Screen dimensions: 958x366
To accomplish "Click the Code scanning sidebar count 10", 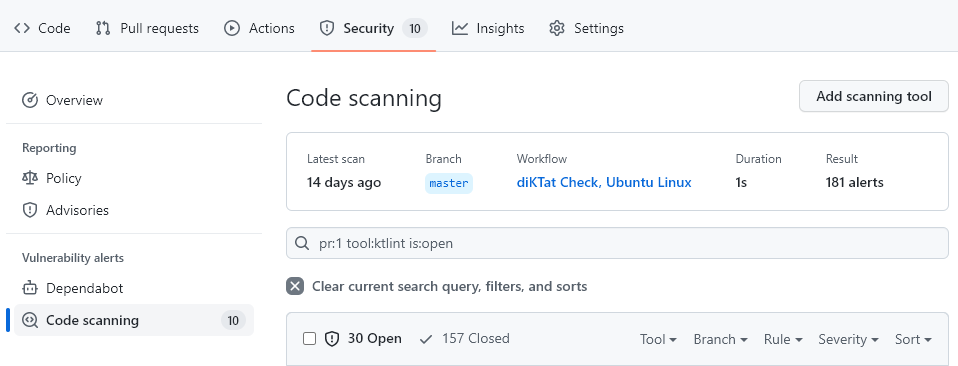I will click(233, 320).
